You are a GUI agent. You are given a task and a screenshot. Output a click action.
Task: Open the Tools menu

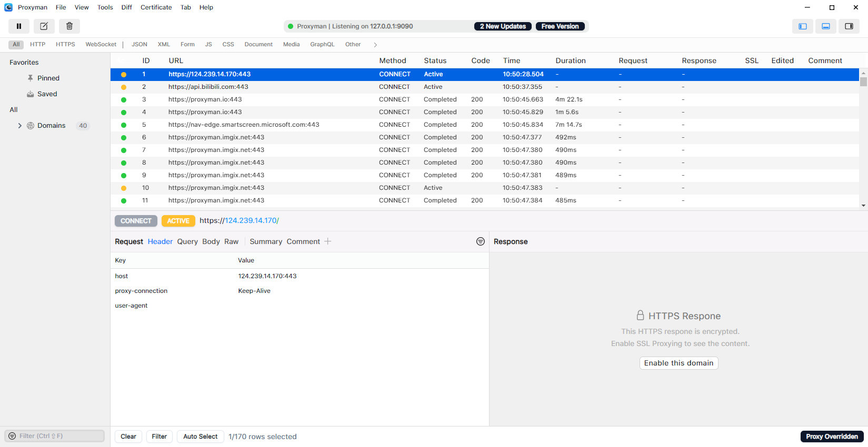pos(105,7)
